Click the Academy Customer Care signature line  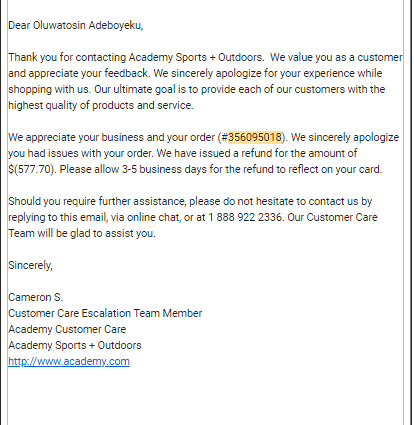[67, 329]
